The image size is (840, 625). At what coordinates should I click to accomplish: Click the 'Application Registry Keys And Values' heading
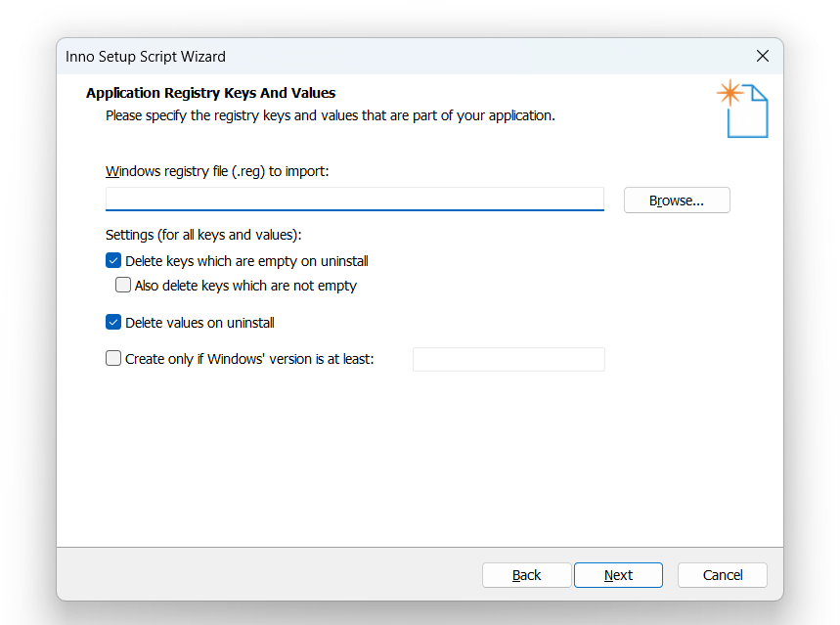tap(210, 93)
